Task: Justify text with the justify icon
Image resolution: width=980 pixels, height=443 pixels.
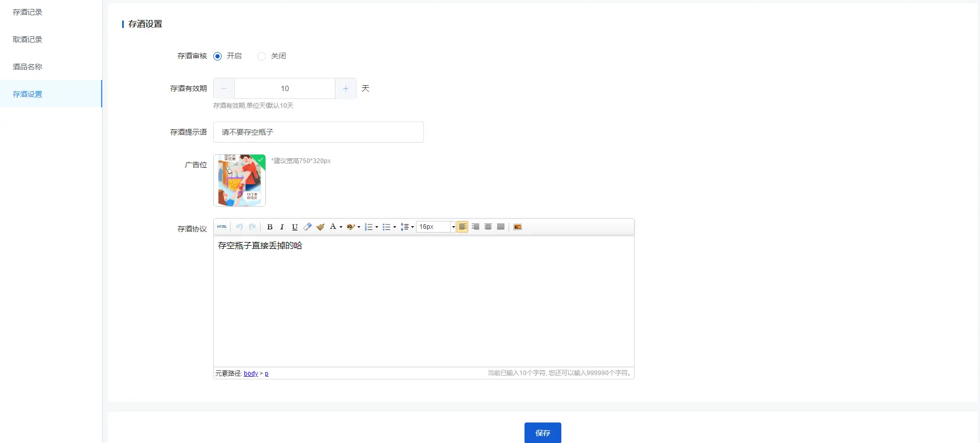Action: point(501,227)
